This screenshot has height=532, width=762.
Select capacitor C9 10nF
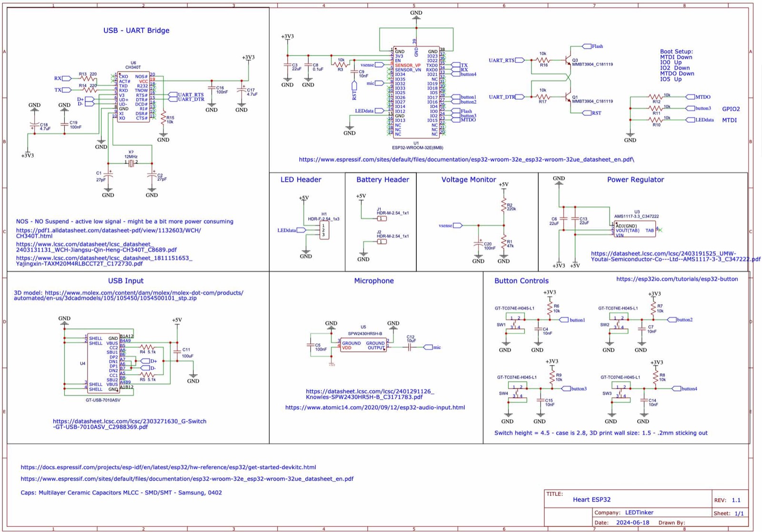tap(354, 72)
